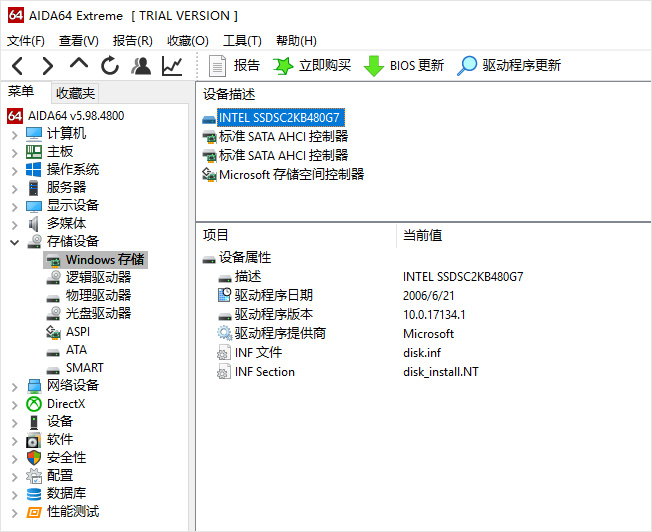The height and width of the screenshot is (532, 652).
Task: Open the 查看(V) menu
Action: (79, 41)
